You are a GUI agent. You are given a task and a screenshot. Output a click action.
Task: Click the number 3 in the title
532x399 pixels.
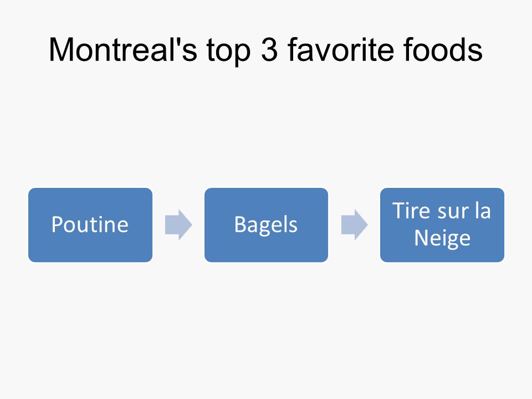tap(270, 49)
